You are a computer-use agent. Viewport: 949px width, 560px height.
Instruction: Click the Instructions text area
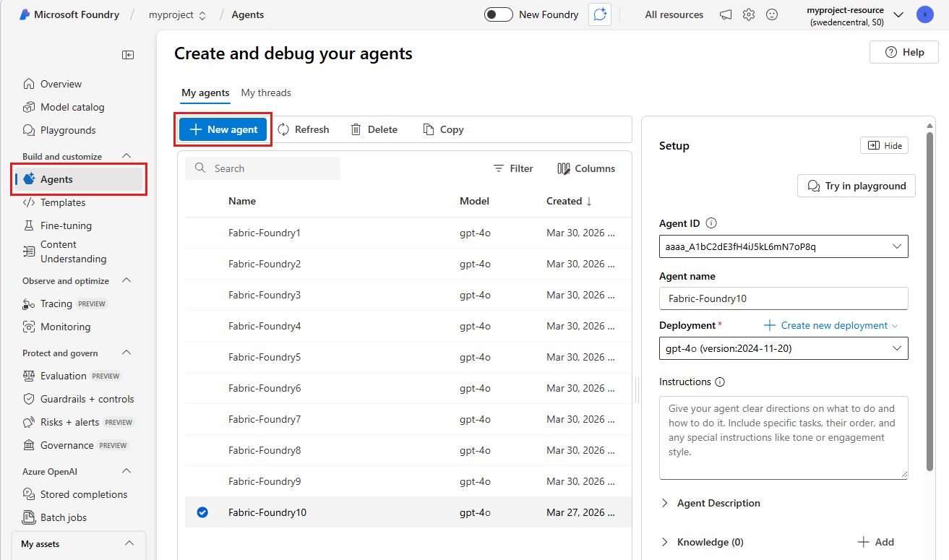click(783, 437)
